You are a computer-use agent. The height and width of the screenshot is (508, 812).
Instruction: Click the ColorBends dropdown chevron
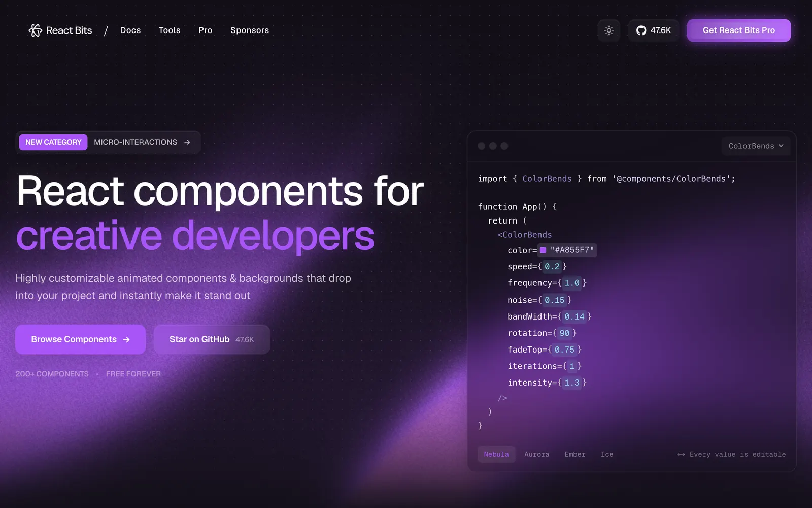[x=781, y=146]
